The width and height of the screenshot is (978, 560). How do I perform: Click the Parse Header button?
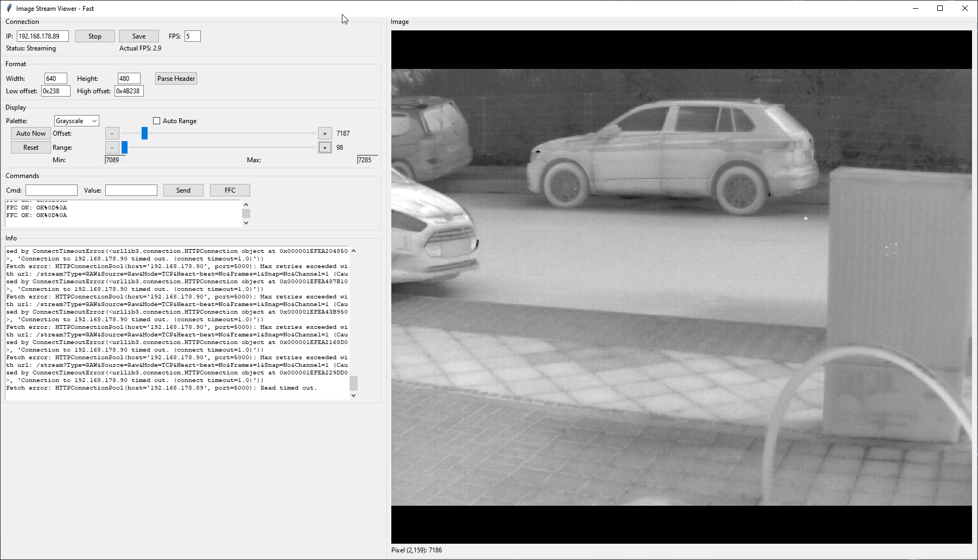[176, 79]
